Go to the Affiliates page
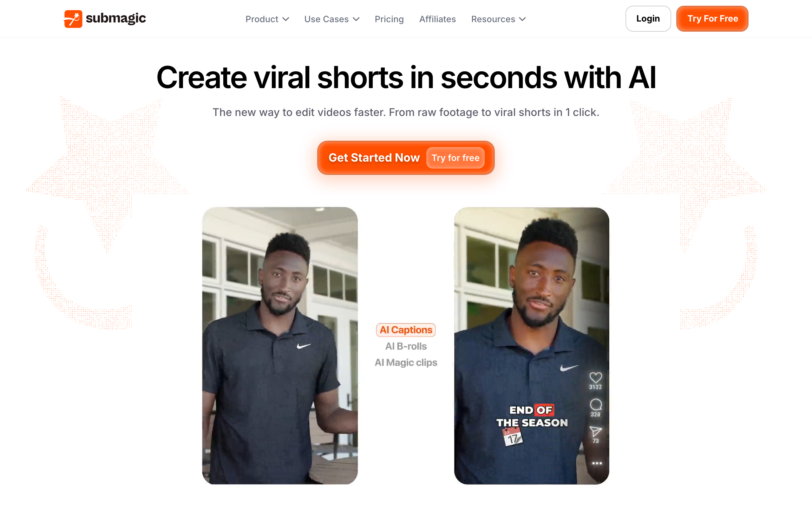This screenshot has width=812, height=507. point(437,19)
